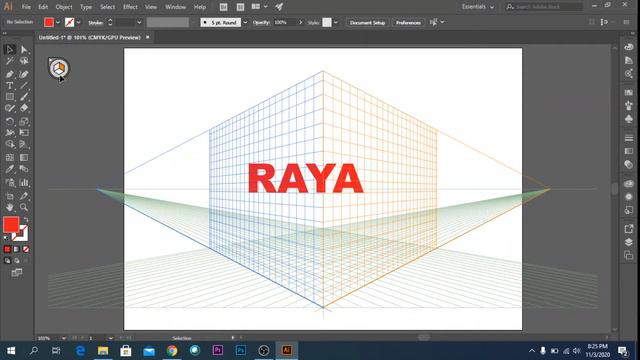Choose the Rectangle tool
The height and width of the screenshot is (360, 640).
[10, 97]
